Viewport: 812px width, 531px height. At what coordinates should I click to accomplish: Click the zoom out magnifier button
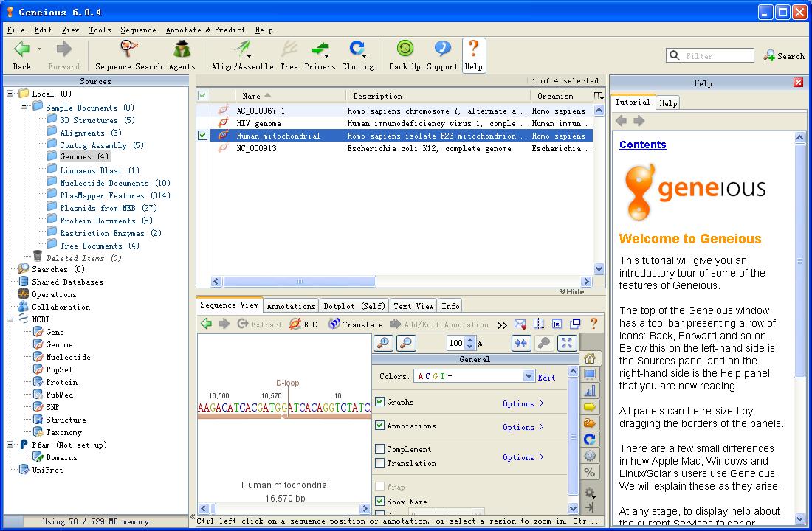coord(407,343)
